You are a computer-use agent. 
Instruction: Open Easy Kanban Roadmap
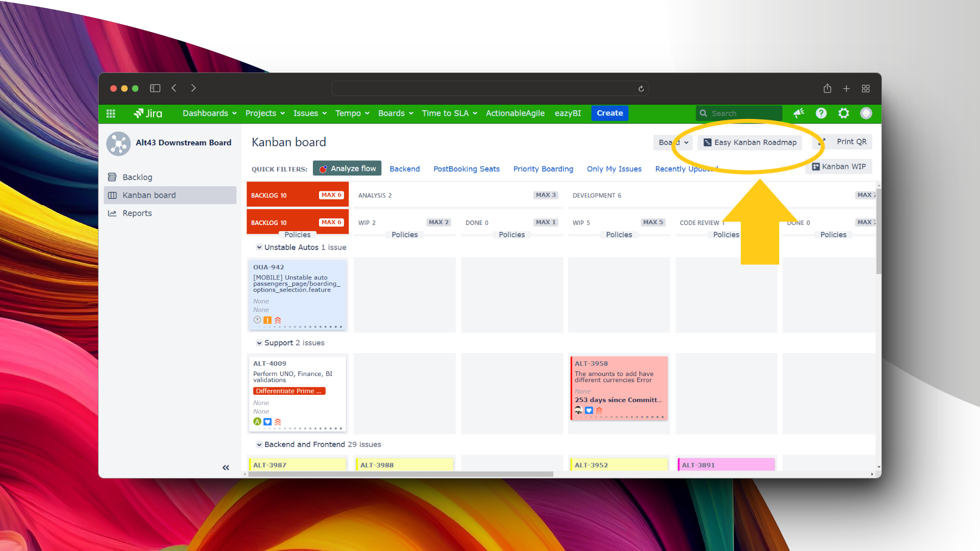click(x=750, y=142)
